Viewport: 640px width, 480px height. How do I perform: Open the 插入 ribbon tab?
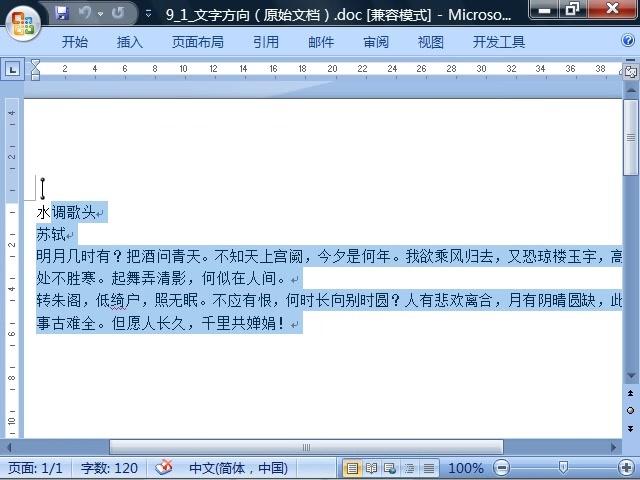129,42
